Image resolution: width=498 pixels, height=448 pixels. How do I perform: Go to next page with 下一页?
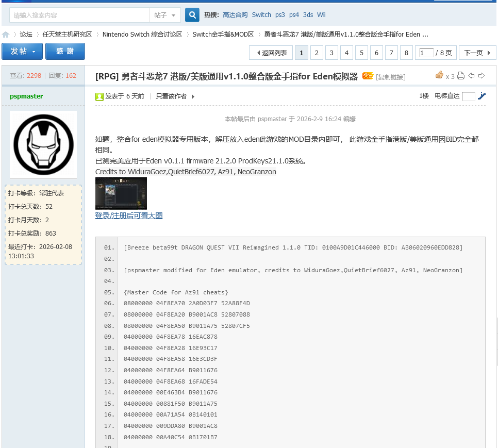(x=477, y=53)
